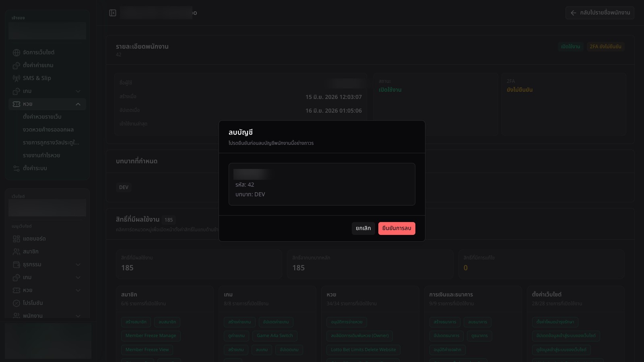Toggle sidebar collapse icon in header
This screenshot has height=362, width=644.
point(113,13)
